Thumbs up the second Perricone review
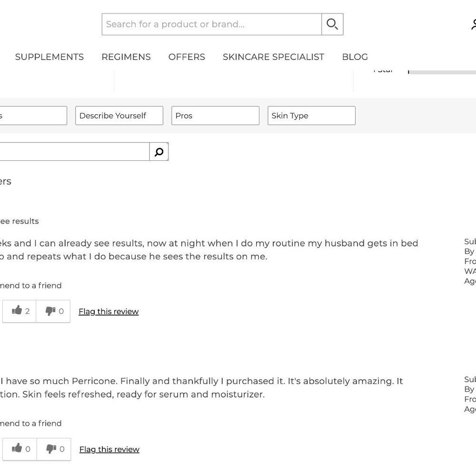This screenshot has height=476, width=476. click(x=20, y=449)
